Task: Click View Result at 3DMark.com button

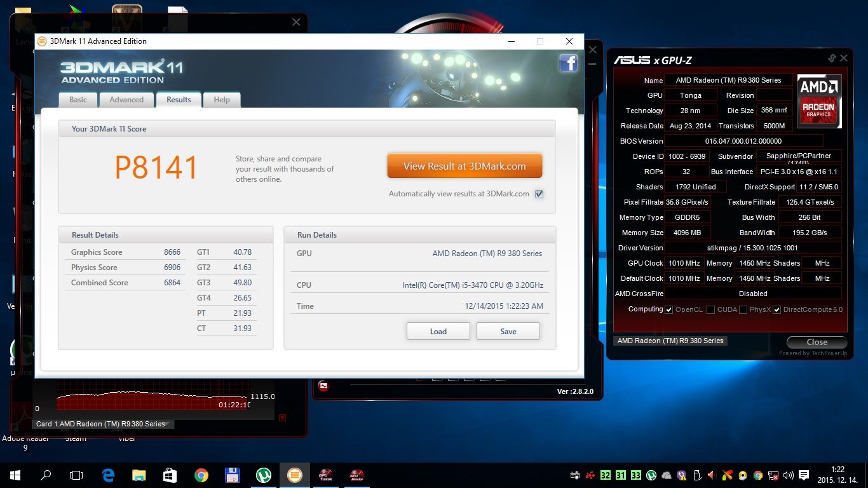Action: tap(465, 166)
